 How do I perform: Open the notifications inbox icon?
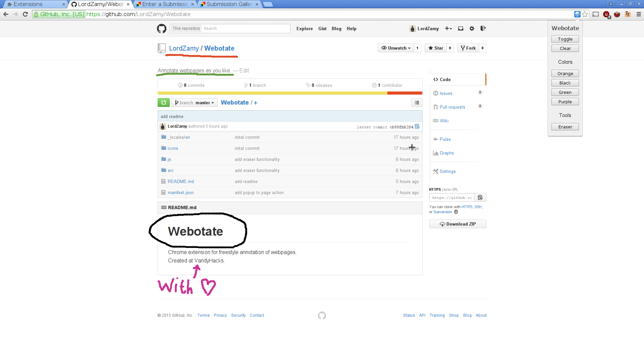(461, 28)
